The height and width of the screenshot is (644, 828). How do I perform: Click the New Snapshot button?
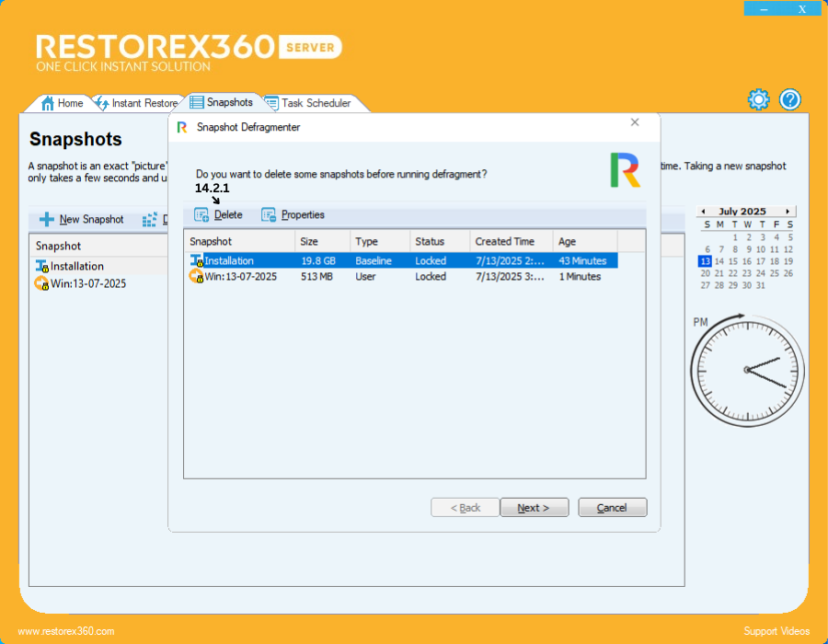(82, 219)
